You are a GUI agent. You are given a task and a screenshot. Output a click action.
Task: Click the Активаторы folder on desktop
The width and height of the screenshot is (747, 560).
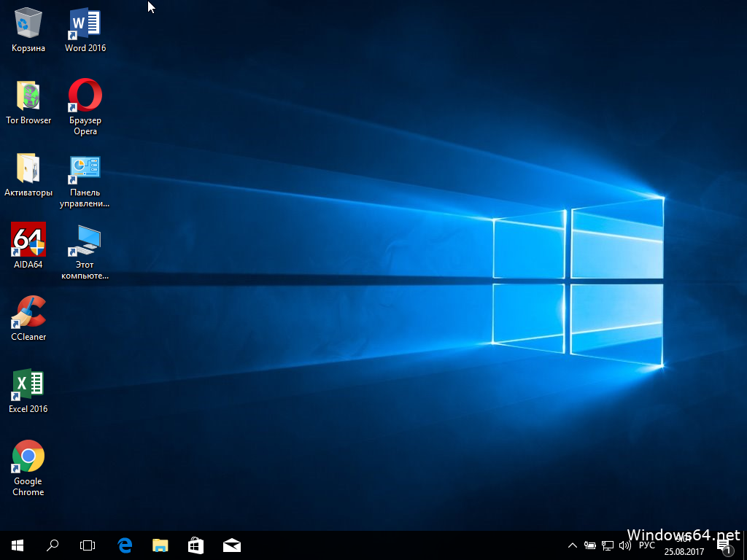28,168
